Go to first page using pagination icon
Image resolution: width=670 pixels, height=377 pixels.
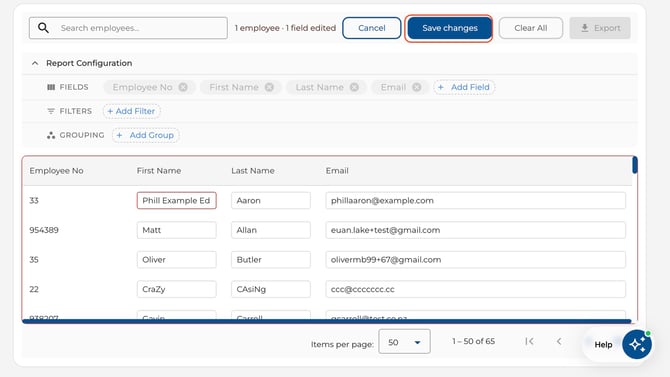tap(529, 341)
